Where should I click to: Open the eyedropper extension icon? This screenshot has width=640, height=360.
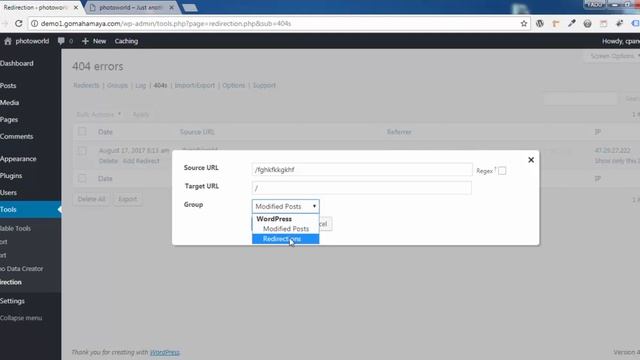pyautogui.click(x=571, y=24)
